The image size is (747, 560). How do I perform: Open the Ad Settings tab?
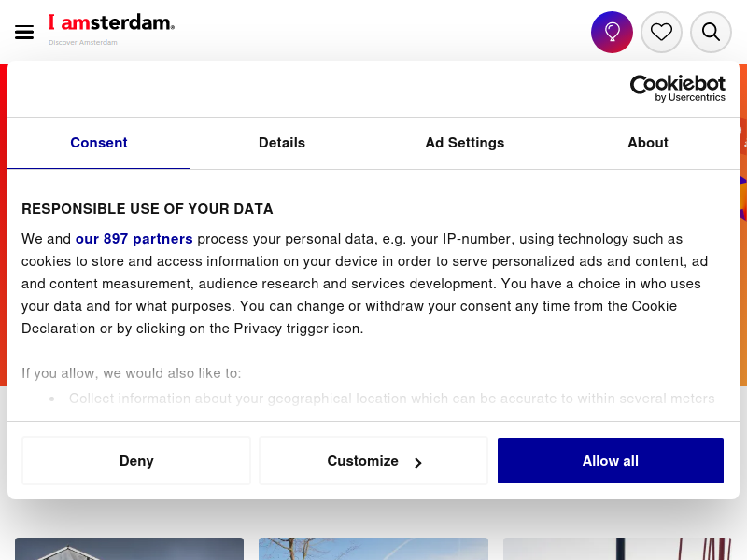[465, 143]
